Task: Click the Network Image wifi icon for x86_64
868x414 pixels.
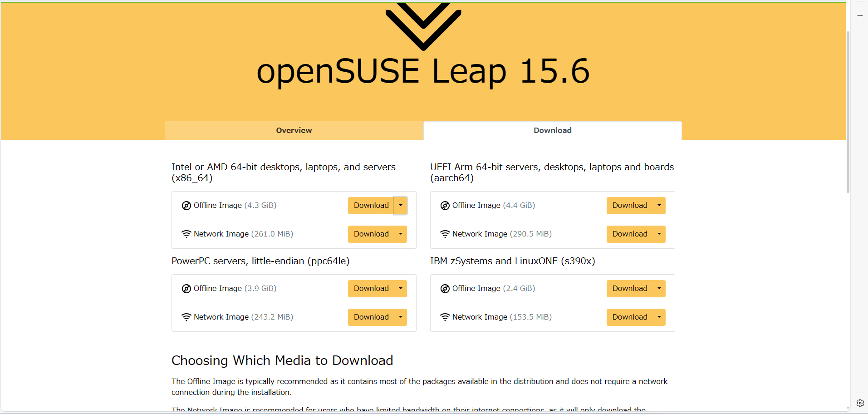Action: point(186,234)
